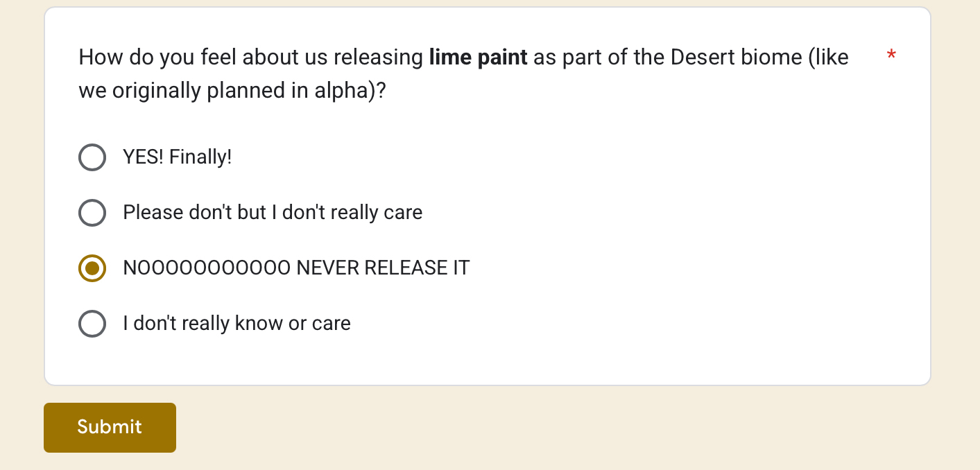Click the word "NOOOOOOOOOOO" in the third option
980x470 pixels.
click(x=207, y=268)
